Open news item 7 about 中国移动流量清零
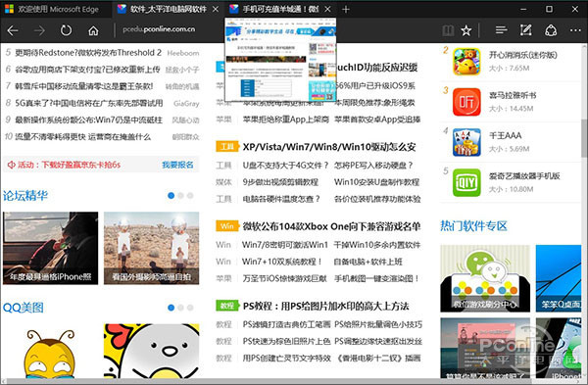Image resolution: width=588 pixels, height=385 pixels. coord(84,86)
